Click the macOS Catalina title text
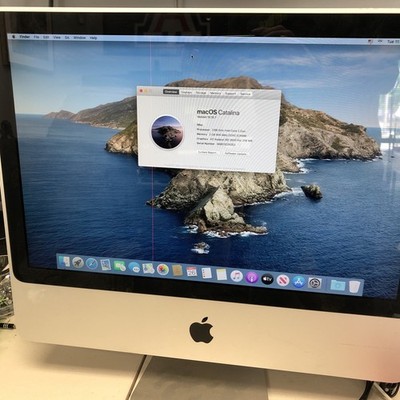The image size is (400, 400). [x=218, y=112]
